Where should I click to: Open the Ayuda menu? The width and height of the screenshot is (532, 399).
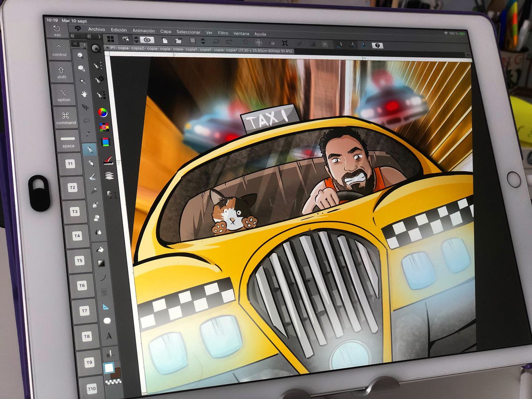pos(260,34)
